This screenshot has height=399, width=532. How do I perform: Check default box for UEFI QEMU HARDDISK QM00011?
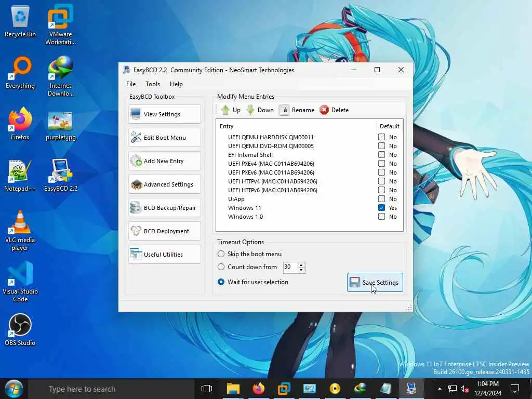click(x=382, y=137)
